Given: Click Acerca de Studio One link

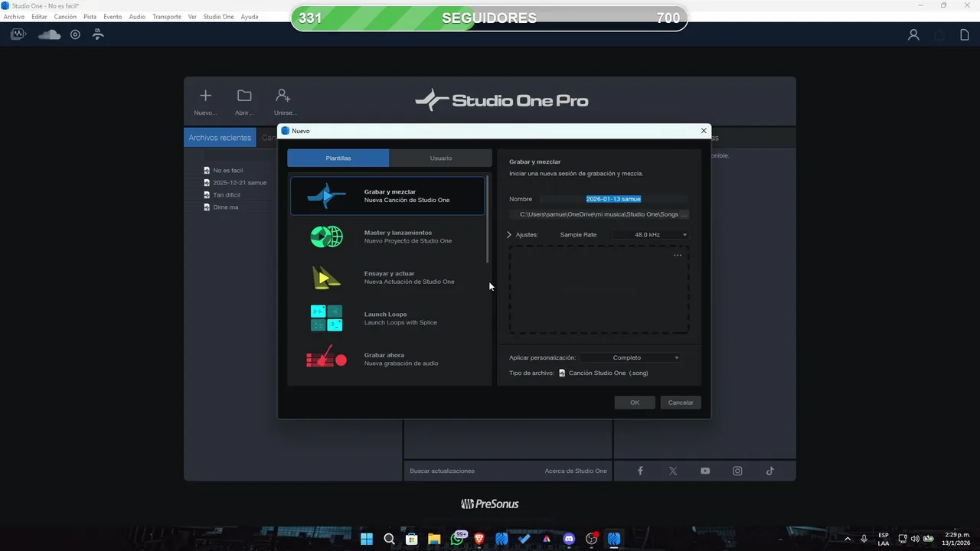Looking at the screenshot, I should pos(576,471).
